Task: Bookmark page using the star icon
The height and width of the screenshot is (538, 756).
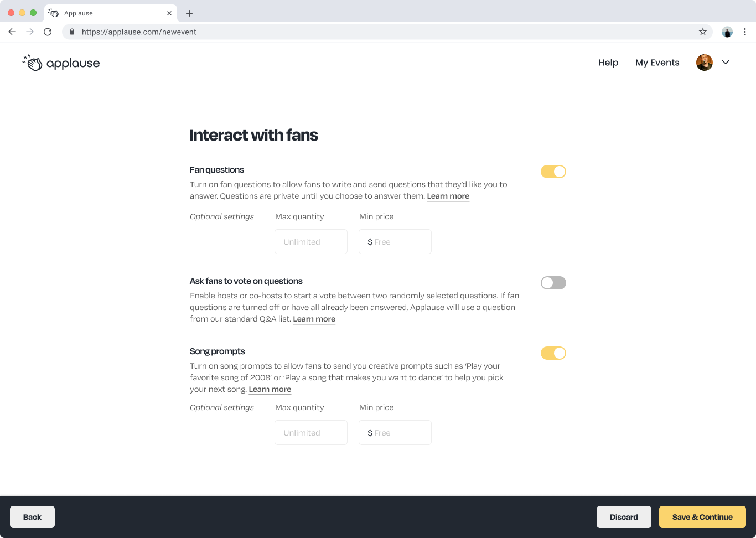Action: (x=703, y=32)
